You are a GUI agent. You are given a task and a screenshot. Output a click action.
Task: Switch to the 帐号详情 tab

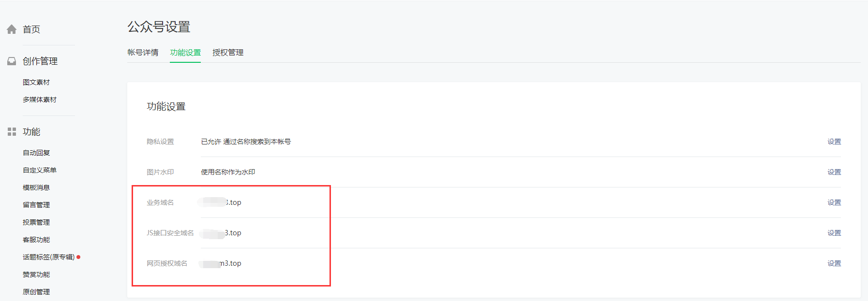143,52
